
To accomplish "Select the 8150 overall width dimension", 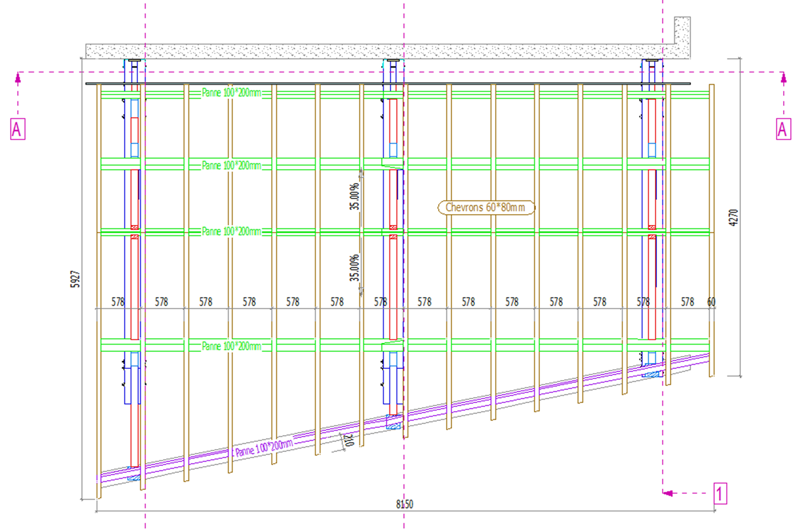I will click(404, 504).
